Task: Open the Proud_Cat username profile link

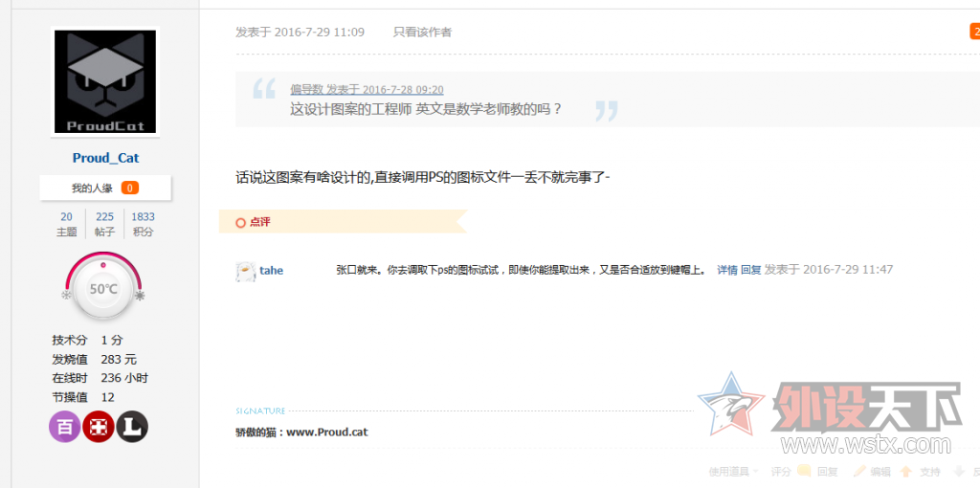Action: tap(105, 158)
